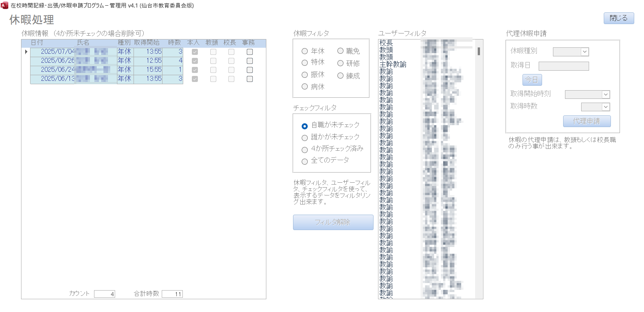The height and width of the screenshot is (312, 644).
Task: Select 校長 entry in the user filter list
Action: [386, 43]
